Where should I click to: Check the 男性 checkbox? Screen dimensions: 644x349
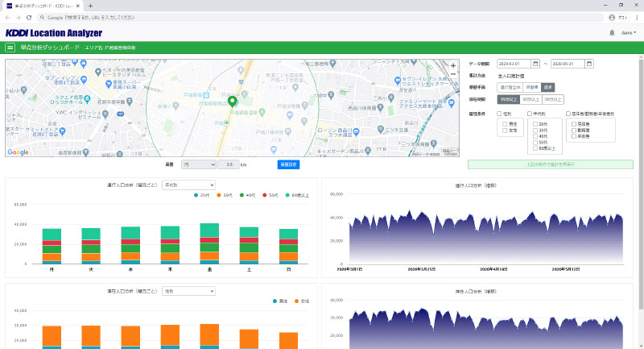point(506,124)
